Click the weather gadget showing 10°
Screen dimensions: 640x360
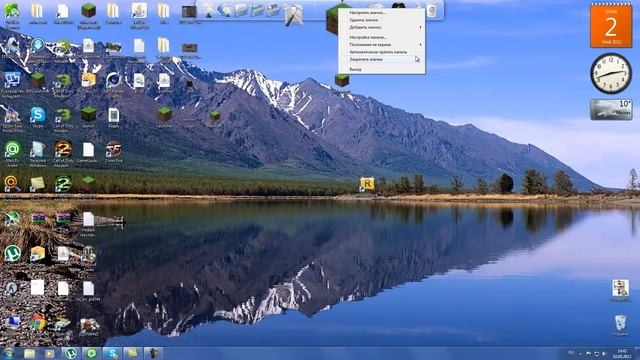pyautogui.click(x=611, y=109)
